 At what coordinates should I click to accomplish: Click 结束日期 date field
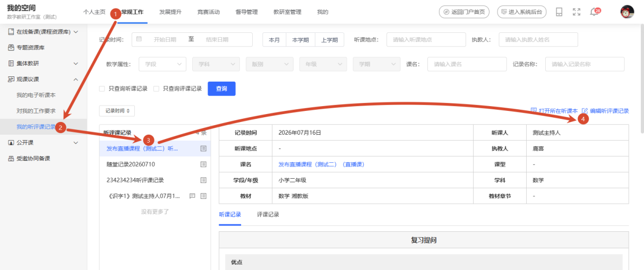pyautogui.click(x=217, y=39)
